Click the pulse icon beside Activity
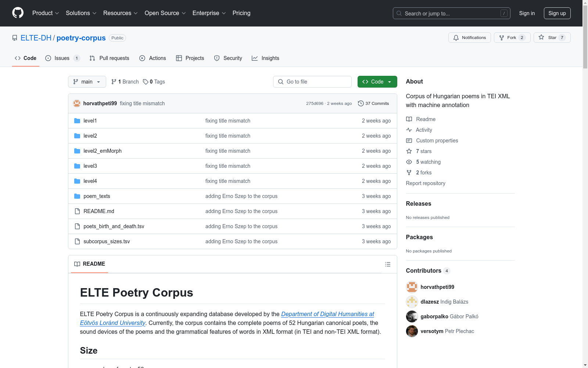Image resolution: width=588 pixels, height=368 pixels. coord(409,130)
